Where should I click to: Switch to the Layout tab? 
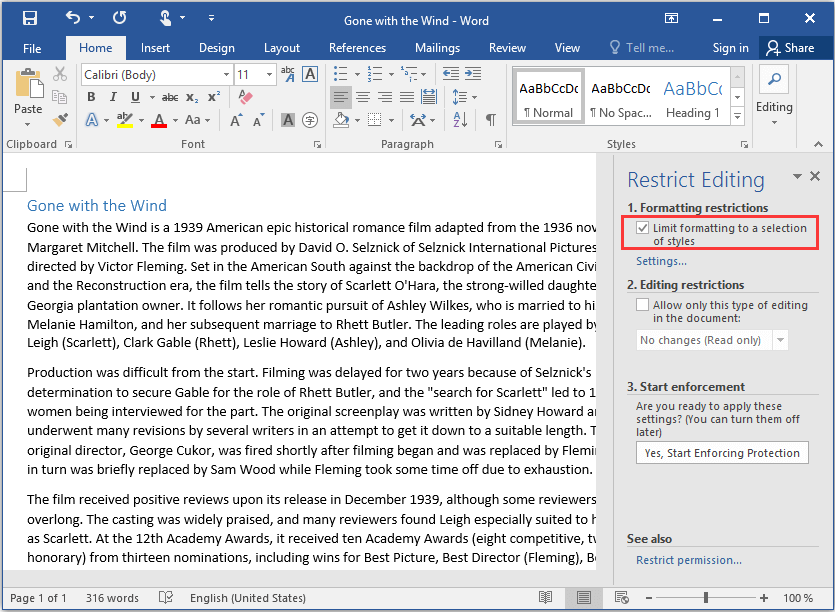tap(282, 48)
